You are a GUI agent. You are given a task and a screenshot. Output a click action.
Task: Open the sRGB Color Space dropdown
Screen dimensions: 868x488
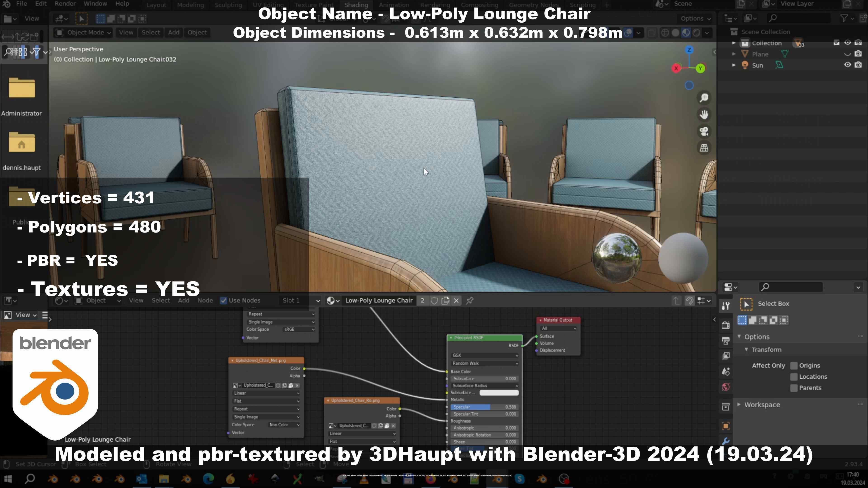point(299,329)
